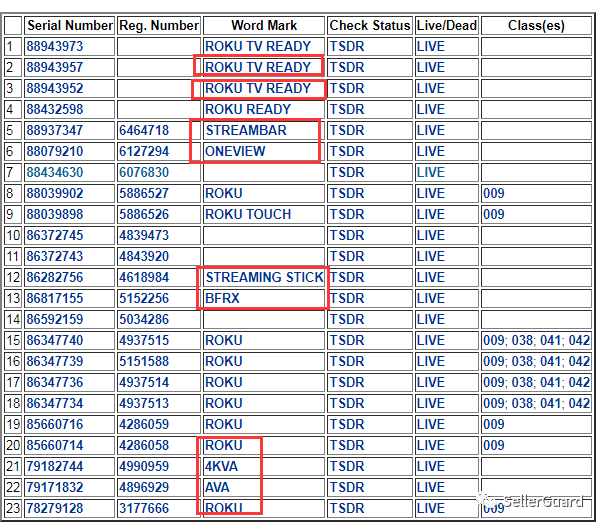
Task: Open ROKU TOUCH word mark link
Action: (248, 214)
